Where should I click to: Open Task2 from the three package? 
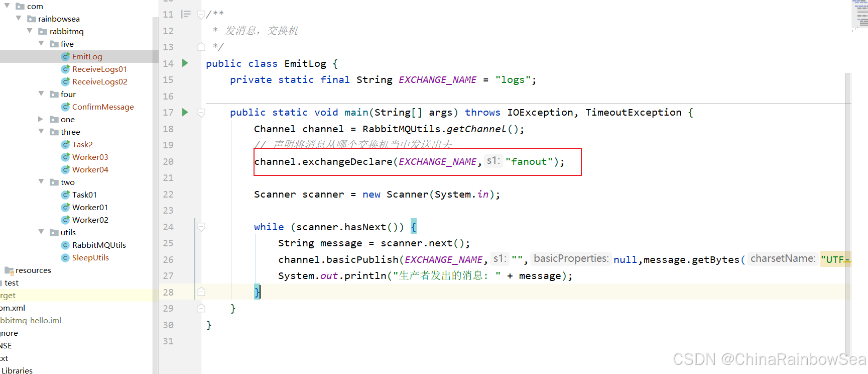click(83, 144)
